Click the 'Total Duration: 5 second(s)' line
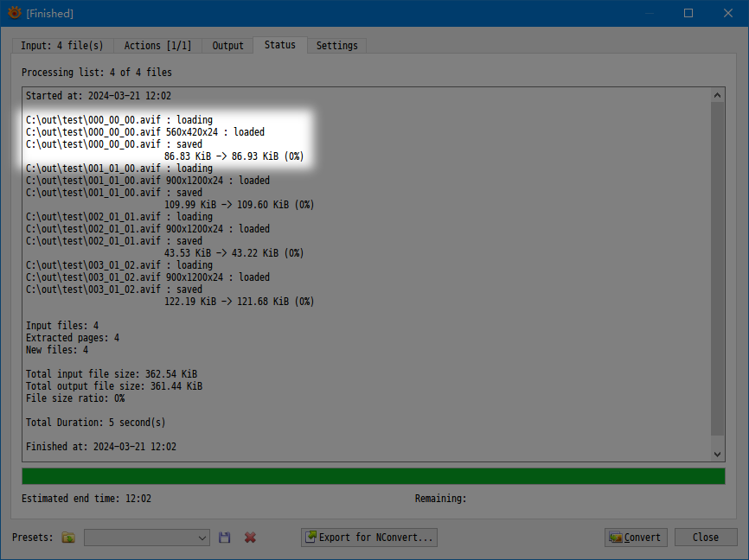Screen dimensions: 749x560 pyautogui.click(x=95, y=423)
